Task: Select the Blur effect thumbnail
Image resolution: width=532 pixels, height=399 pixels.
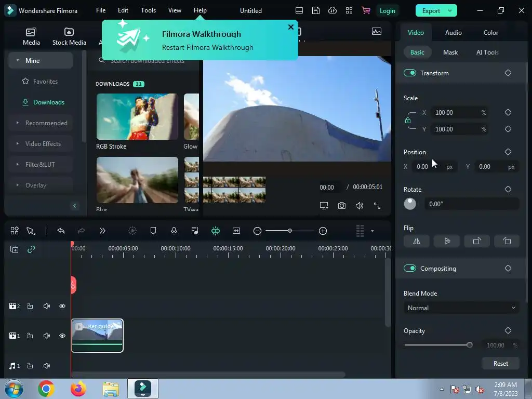Action: click(137, 180)
